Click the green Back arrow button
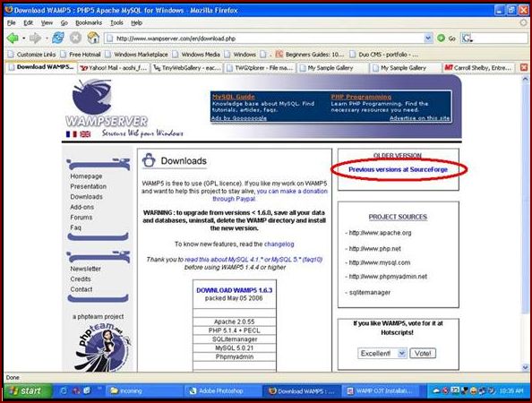The height and width of the screenshot is (403, 532). coord(13,38)
